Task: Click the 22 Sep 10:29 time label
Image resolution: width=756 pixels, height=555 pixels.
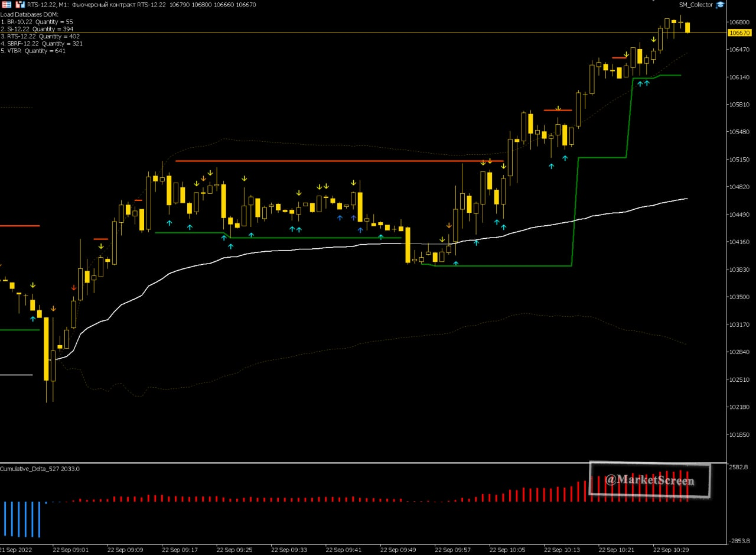Action: coord(671,550)
